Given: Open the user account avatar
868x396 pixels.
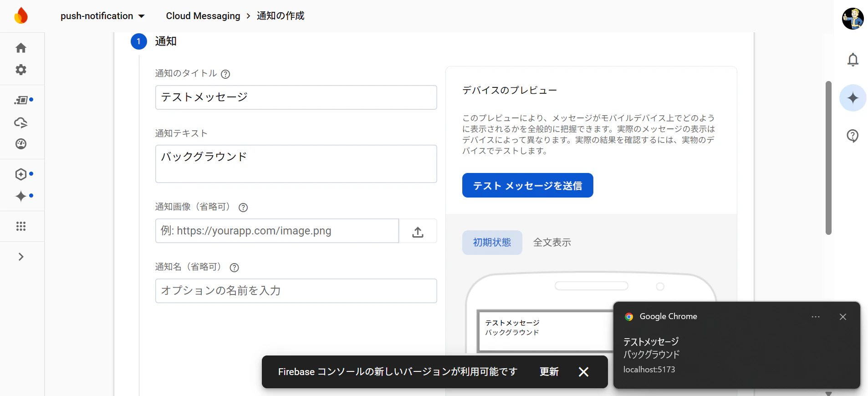Looking at the screenshot, I should [853, 19].
